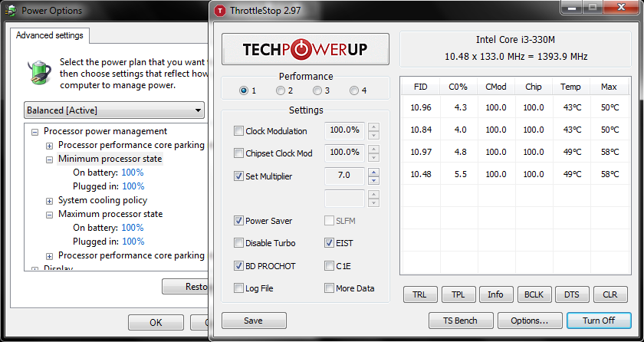Viewport: 644px width, 342px height.
Task: Increase the Clock Modulation percentage
Action: pos(374,127)
